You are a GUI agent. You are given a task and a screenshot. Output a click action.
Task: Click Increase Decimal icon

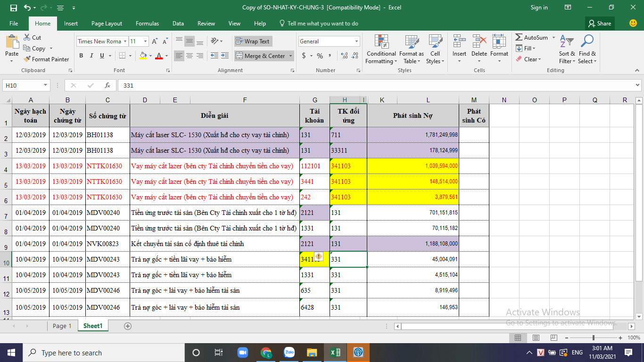pos(344,56)
